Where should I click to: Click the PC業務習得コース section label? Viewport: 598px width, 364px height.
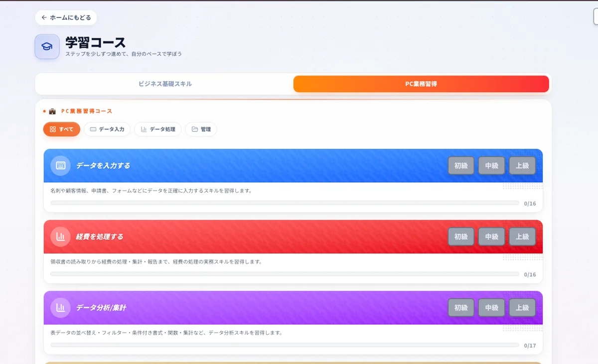(x=87, y=111)
